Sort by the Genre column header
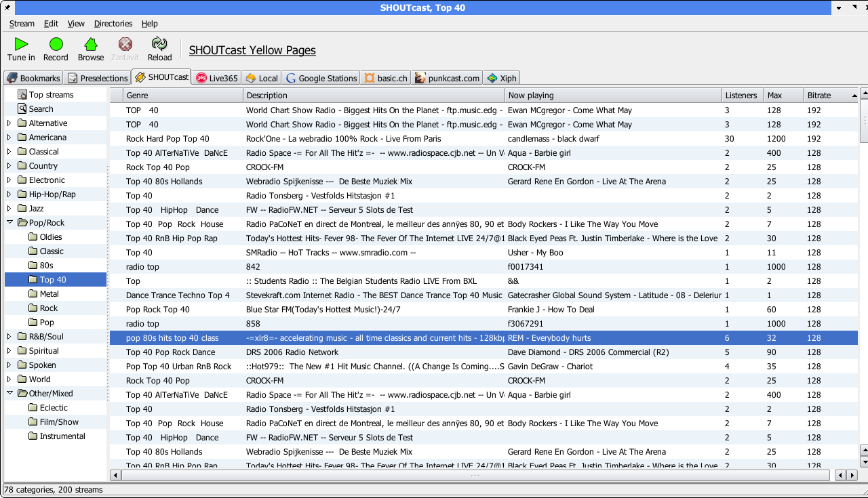 183,96
